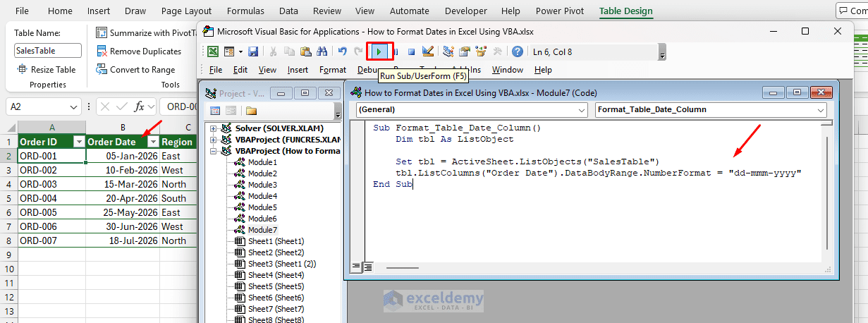Image resolution: width=868 pixels, height=323 pixels.
Task: Expand the VBAProject (FUNCRES.XLAM) node
Action: tap(214, 140)
